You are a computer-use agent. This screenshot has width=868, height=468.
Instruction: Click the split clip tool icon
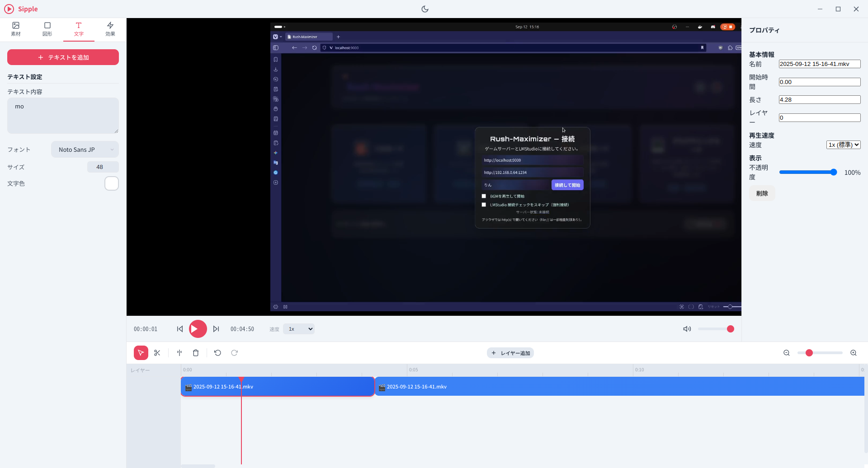point(179,353)
